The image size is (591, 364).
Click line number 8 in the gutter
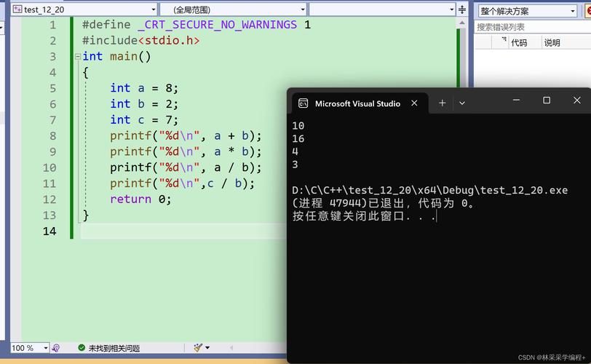coord(52,135)
